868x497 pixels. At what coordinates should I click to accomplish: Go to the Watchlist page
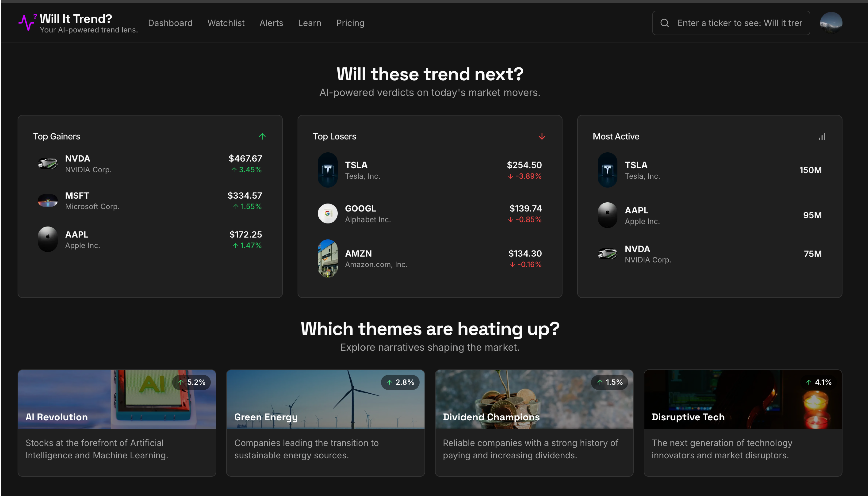click(226, 23)
